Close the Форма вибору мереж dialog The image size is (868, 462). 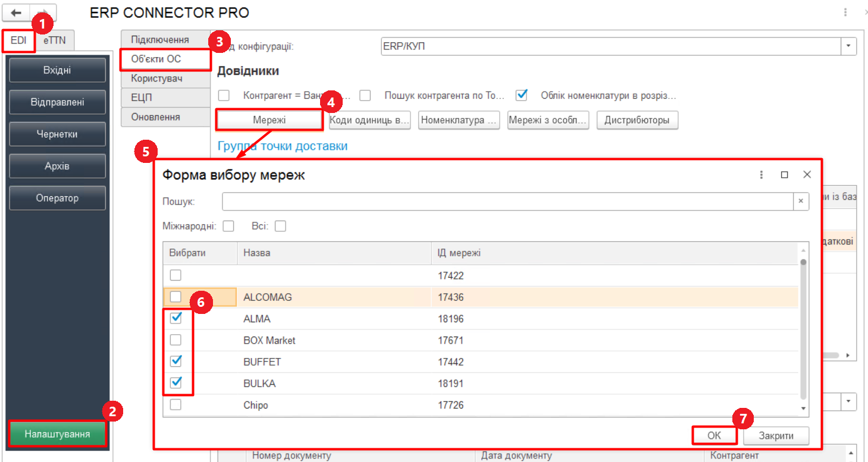pyautogui.click(x=807, y=175)
